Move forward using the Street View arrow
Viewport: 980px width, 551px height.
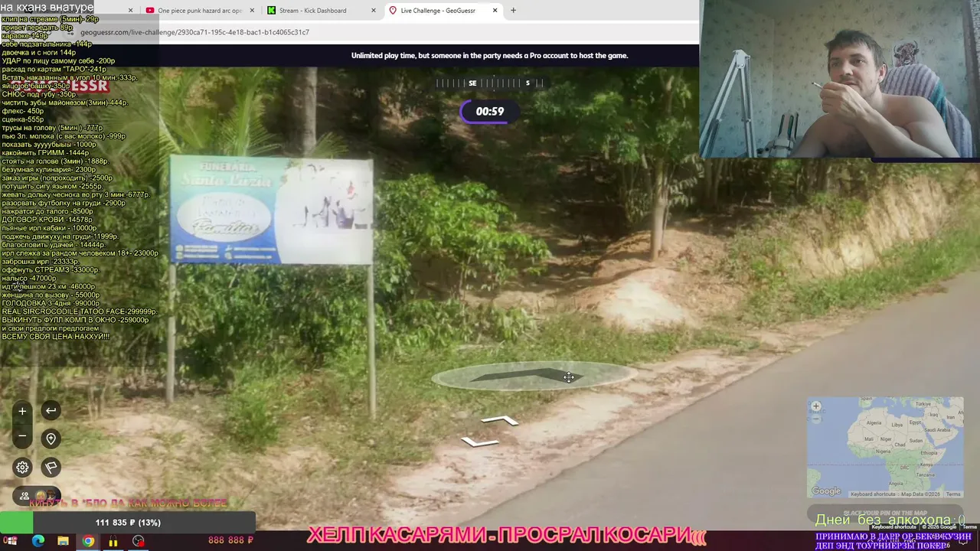tap(500, 420)
